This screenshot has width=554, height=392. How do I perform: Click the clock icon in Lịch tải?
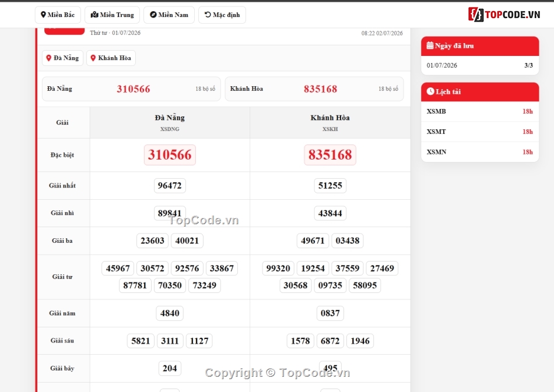pos(430,91)
